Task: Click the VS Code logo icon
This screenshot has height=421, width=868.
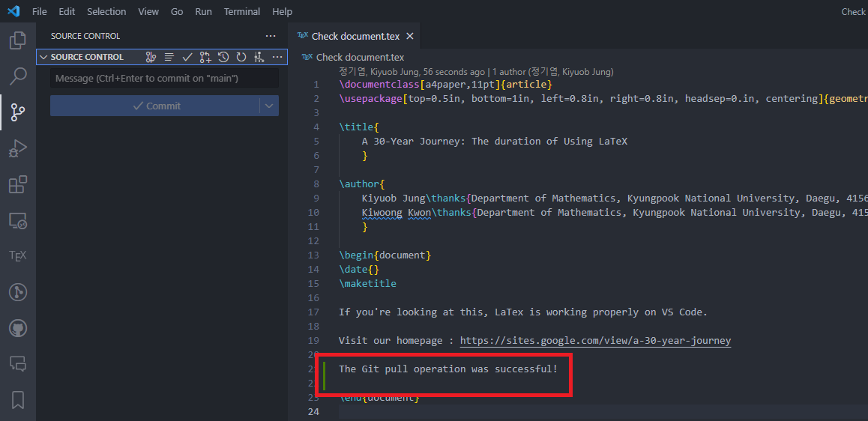Action: coord(13,11)
